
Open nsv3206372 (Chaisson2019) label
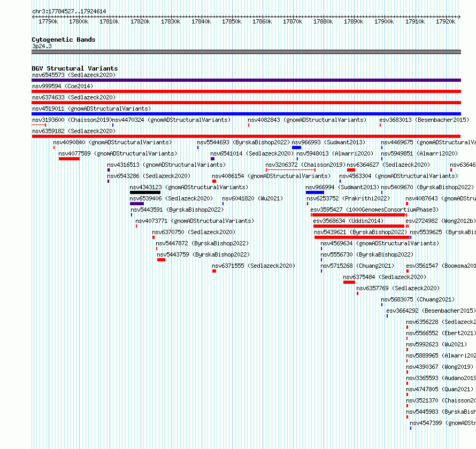tap(305, 165)
